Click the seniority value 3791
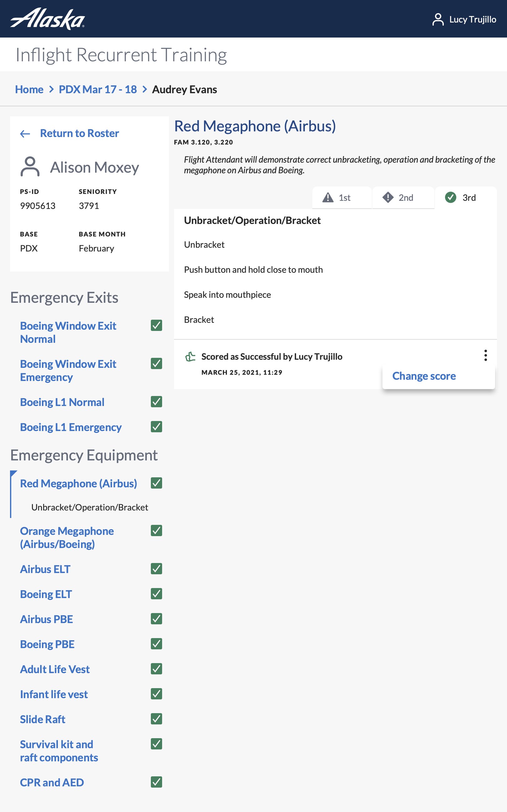The image size is (507, 812). click(x=89, y=206)
